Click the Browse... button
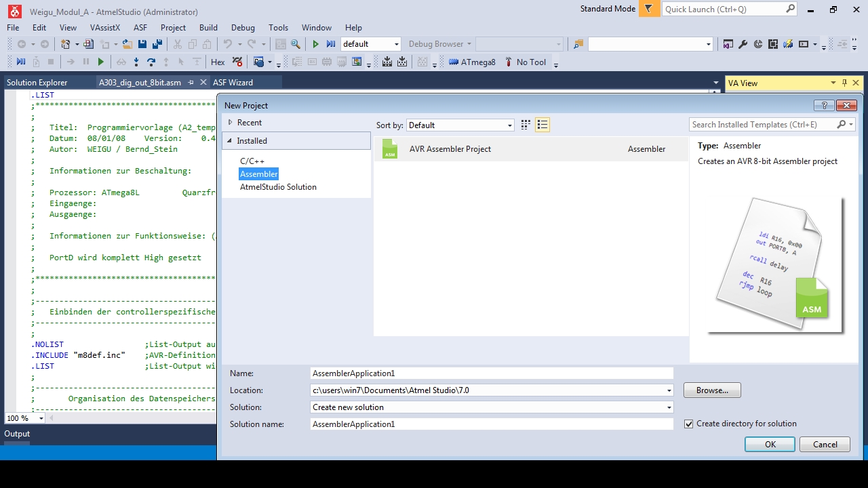The height and width of the screenshot is (488, 868). (x=712, y=390)
